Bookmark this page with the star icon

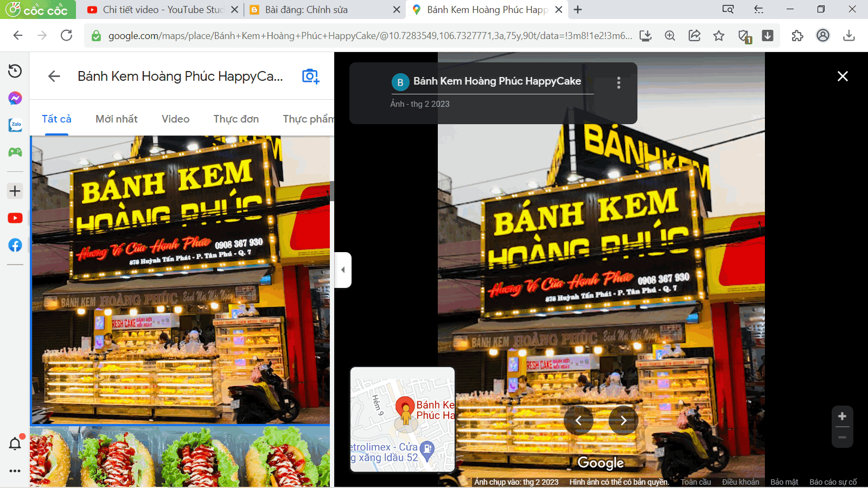(719, 36)
